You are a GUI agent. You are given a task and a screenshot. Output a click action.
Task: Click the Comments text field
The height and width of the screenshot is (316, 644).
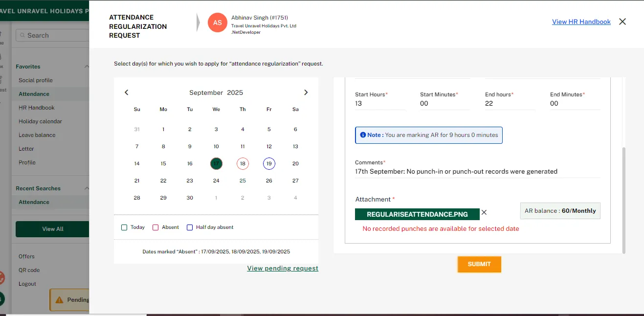tap(477, 172)
